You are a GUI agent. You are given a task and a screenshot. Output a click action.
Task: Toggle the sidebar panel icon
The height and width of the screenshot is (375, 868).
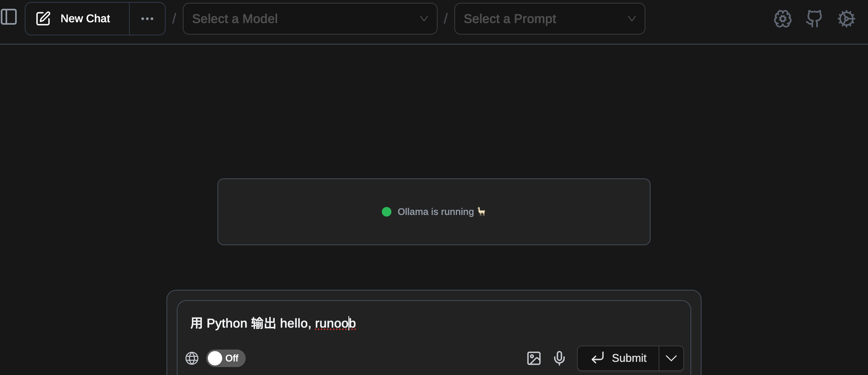[9, 17]
